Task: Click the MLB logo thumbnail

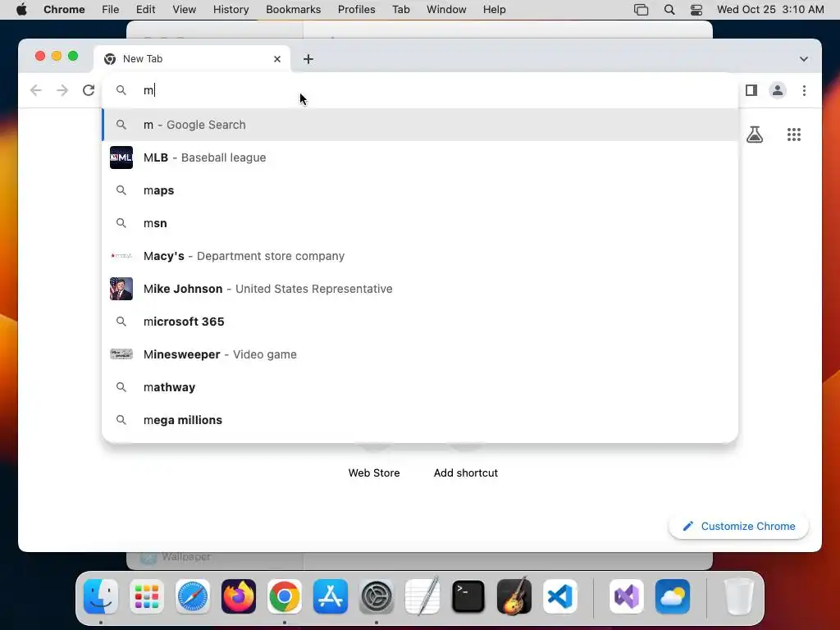Action: point(121,157)
